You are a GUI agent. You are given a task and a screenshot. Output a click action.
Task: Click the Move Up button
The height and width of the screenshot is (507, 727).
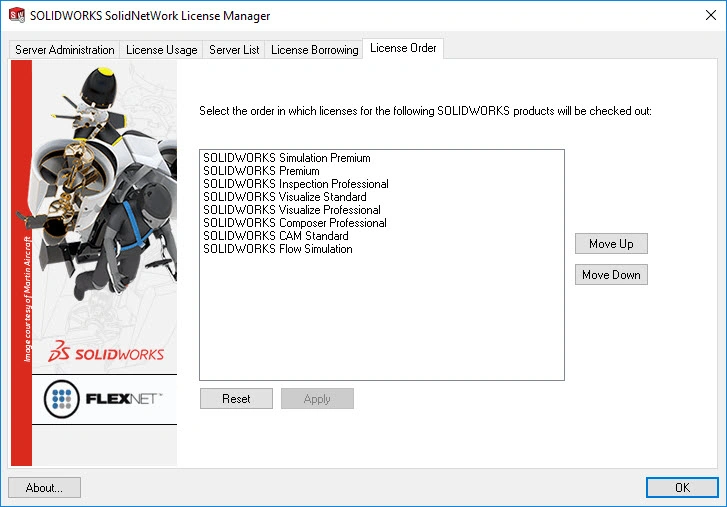[x=611, y=244]
